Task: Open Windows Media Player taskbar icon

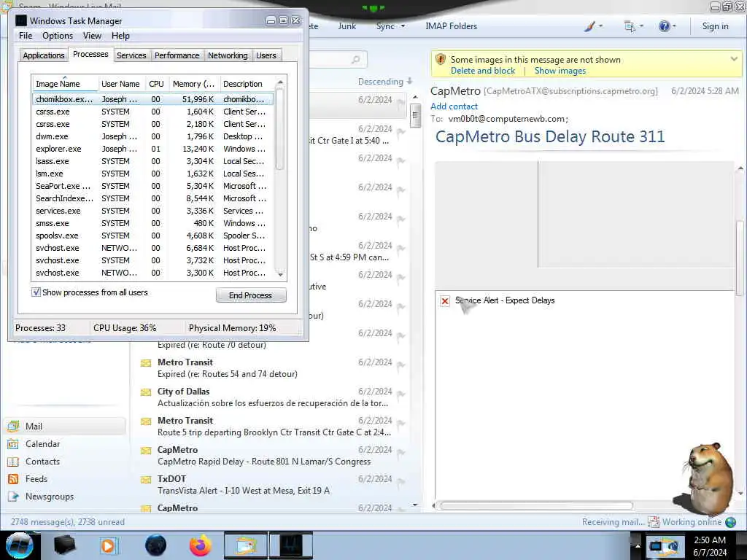Action: 109,545
